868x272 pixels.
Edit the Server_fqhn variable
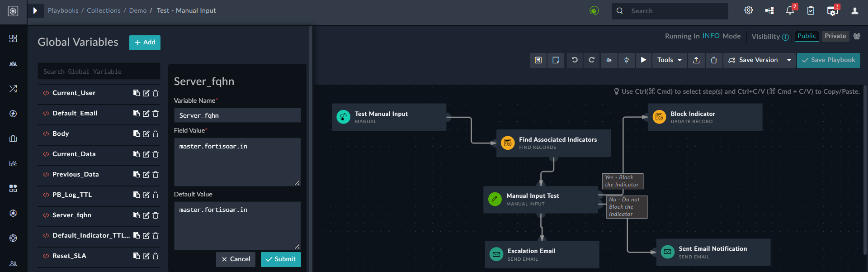[x=146, y=215]
